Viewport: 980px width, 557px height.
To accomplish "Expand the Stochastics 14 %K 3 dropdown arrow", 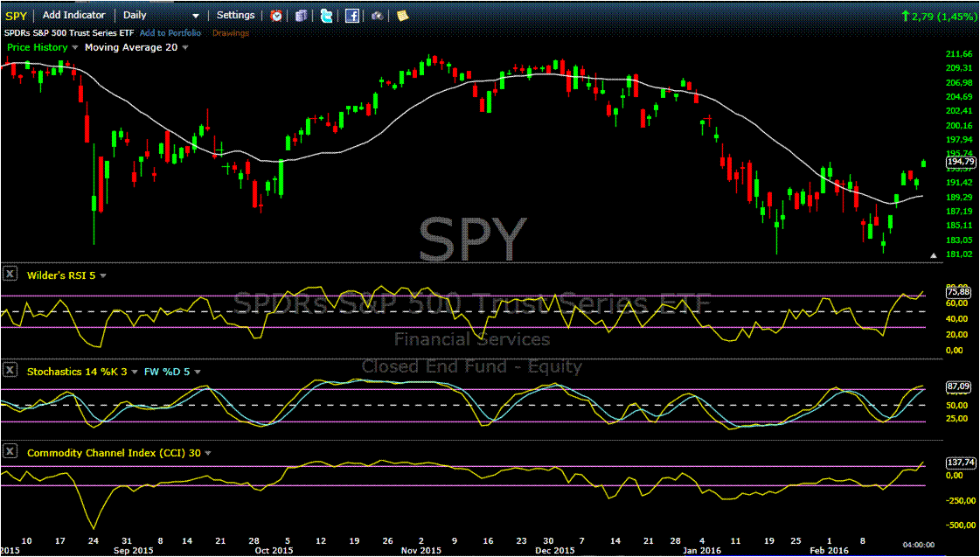I will (135, 372).
